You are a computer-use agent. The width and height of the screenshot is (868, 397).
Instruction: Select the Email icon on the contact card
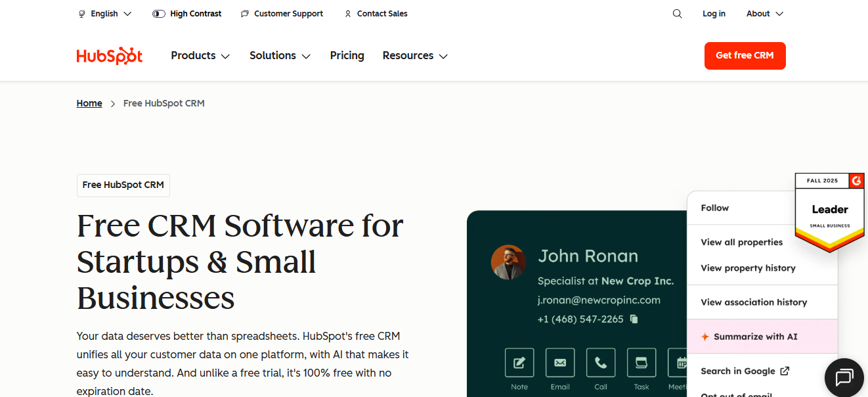pyautogui.click(x=559, y=362)
